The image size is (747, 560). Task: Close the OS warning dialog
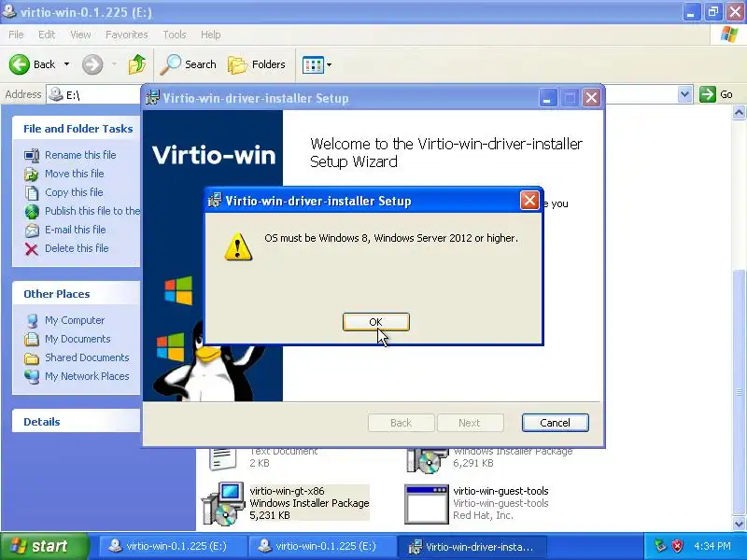point(529,201)
